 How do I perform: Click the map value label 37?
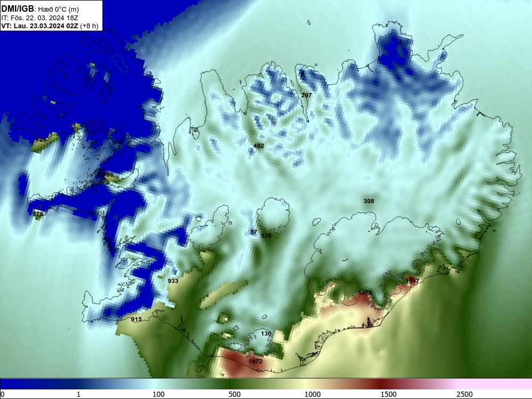point(254,232)
